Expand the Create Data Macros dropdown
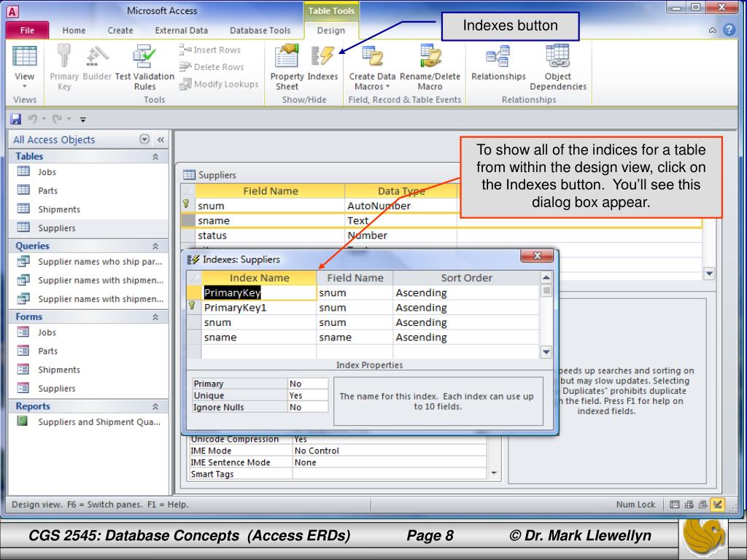The image size is (747, 560). [387, 87]
